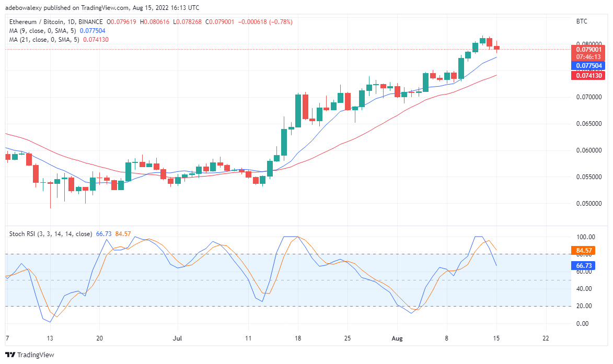The width and height of the screenshot is (613, 364).
Task: Click the latest red candlestick on Aug 15
Action: pos(496,48)
